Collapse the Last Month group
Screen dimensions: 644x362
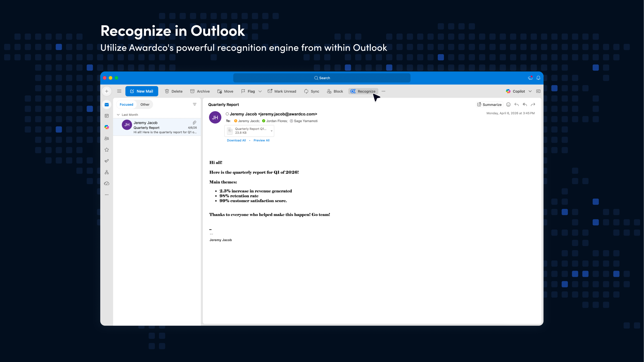pos(118,115)
